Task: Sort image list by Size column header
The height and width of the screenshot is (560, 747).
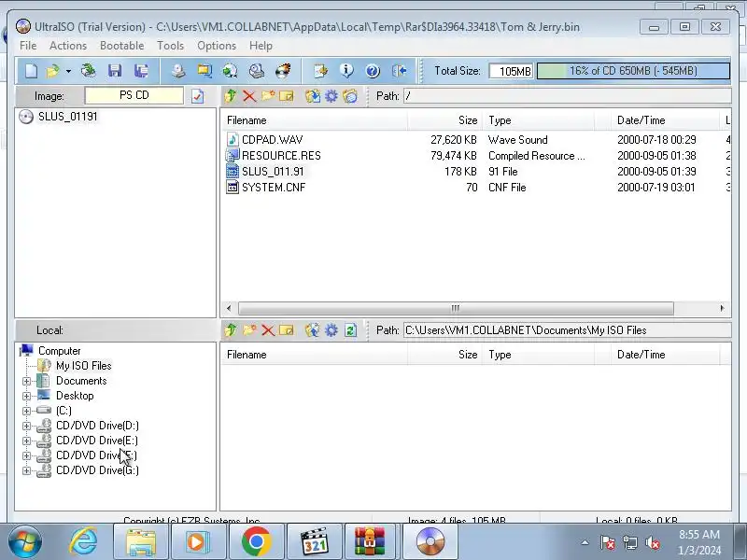Action: coord(445,120)
